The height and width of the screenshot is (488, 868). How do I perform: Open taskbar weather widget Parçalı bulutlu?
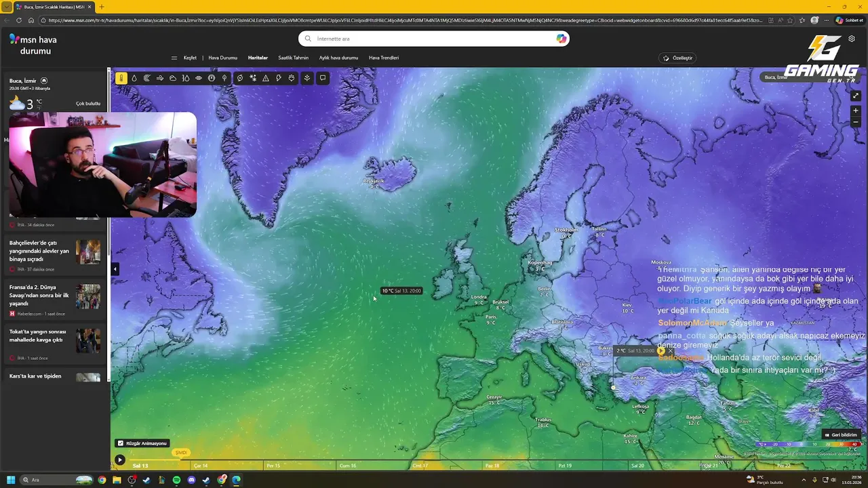coord(764,480)
